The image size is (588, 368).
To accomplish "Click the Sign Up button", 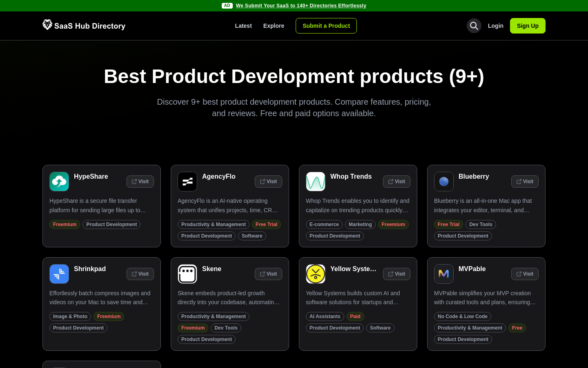I will click(x=528, y=26).
